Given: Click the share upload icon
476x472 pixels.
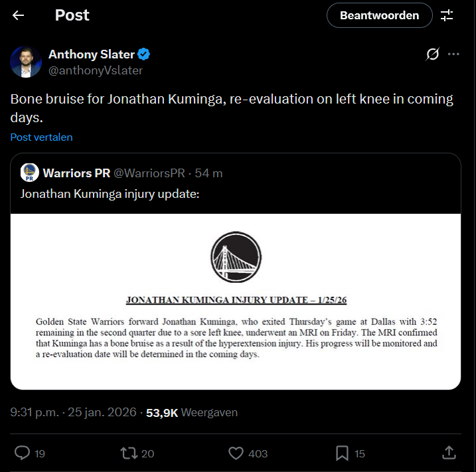Looking at the screenshot, I should [449, 453].
